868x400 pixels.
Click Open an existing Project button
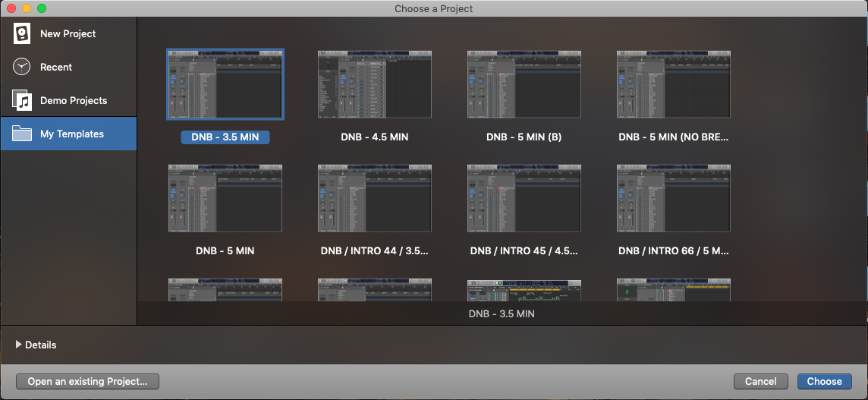pos(87,381)
